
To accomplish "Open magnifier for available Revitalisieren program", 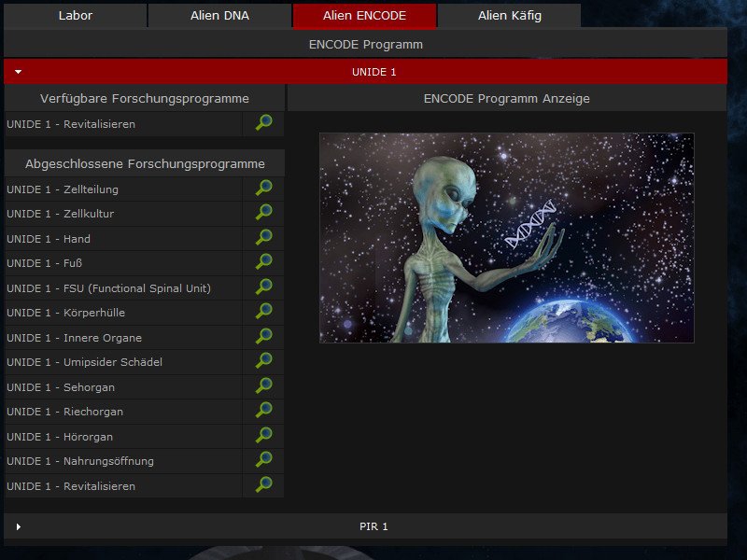I will pos(263,123).
